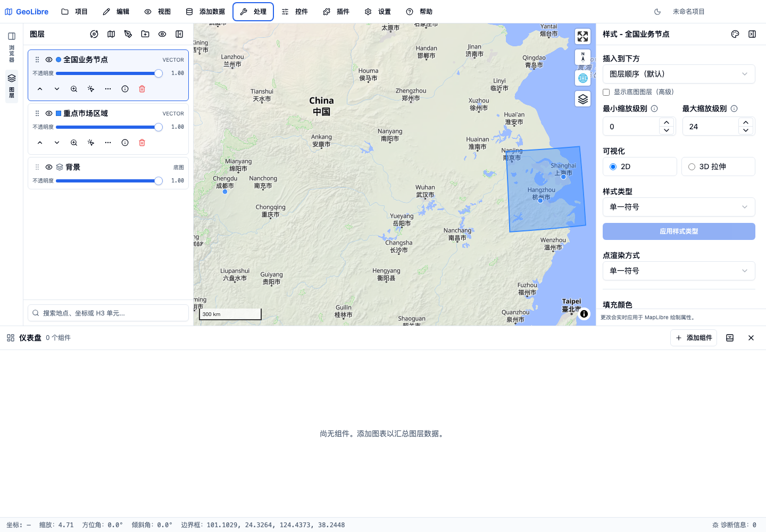
Task: Select the 3D 拉伸 option
Action: pos(718,167)
